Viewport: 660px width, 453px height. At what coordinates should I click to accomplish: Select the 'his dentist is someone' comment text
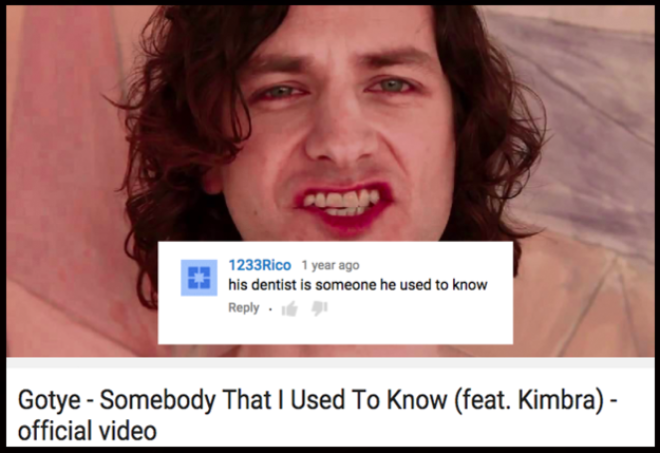358,285
